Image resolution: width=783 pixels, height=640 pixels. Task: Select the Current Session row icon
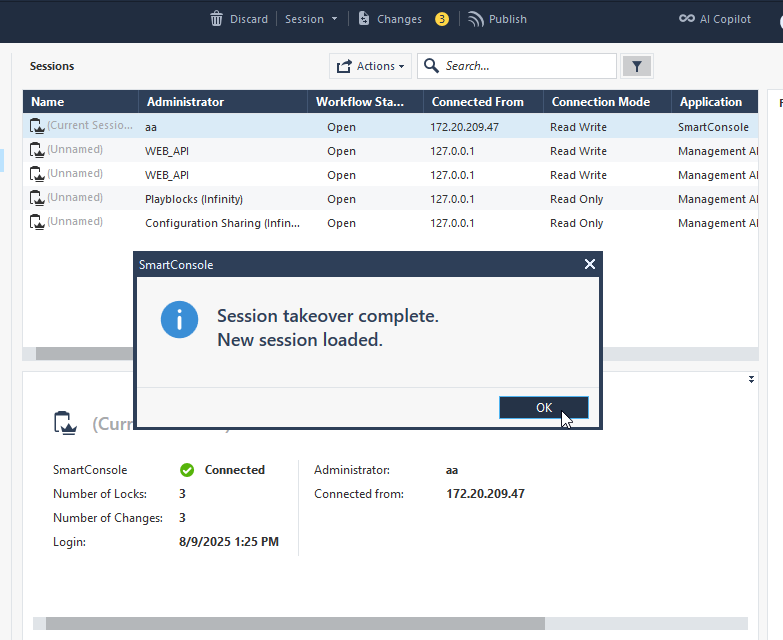pyautogui.click(x=37, y=126)
